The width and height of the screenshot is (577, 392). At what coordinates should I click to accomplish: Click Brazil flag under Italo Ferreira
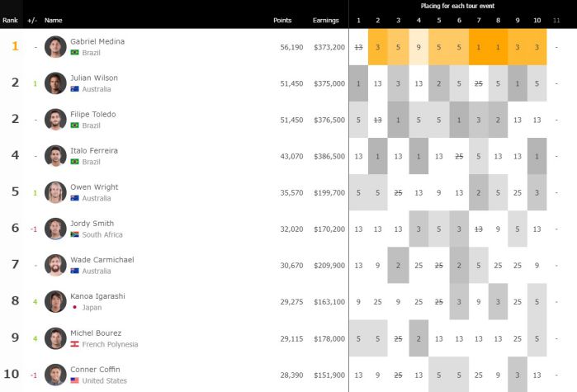74,161
